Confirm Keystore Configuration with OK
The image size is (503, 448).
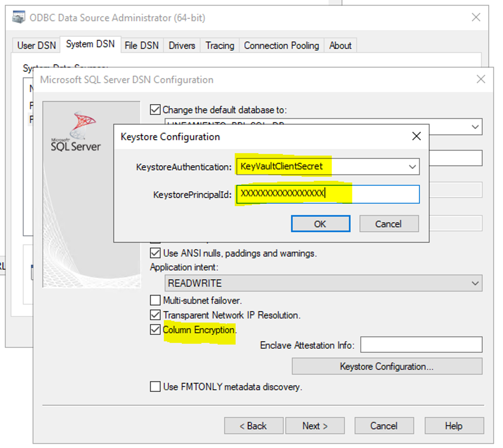[x=320, y=223]
